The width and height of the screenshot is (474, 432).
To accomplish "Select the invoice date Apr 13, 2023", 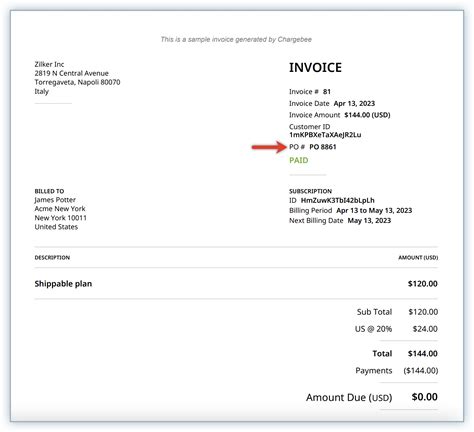I will pos(354,104).
